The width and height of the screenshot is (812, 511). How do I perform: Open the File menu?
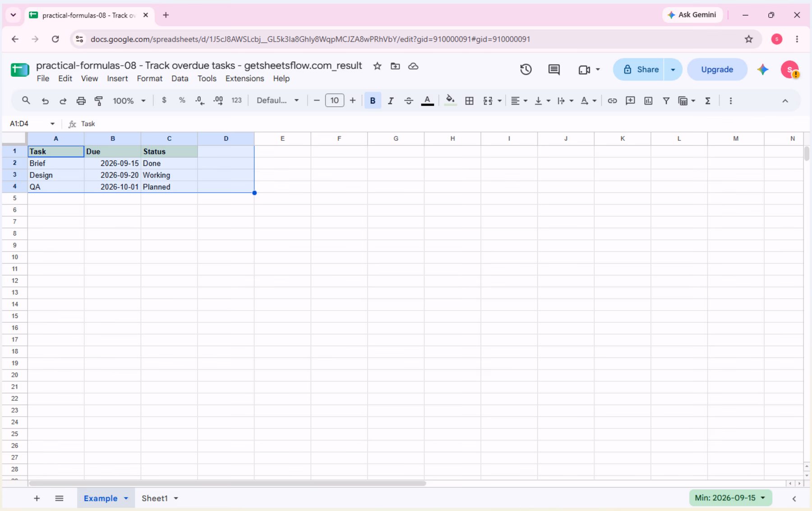[x=43, y=79]
